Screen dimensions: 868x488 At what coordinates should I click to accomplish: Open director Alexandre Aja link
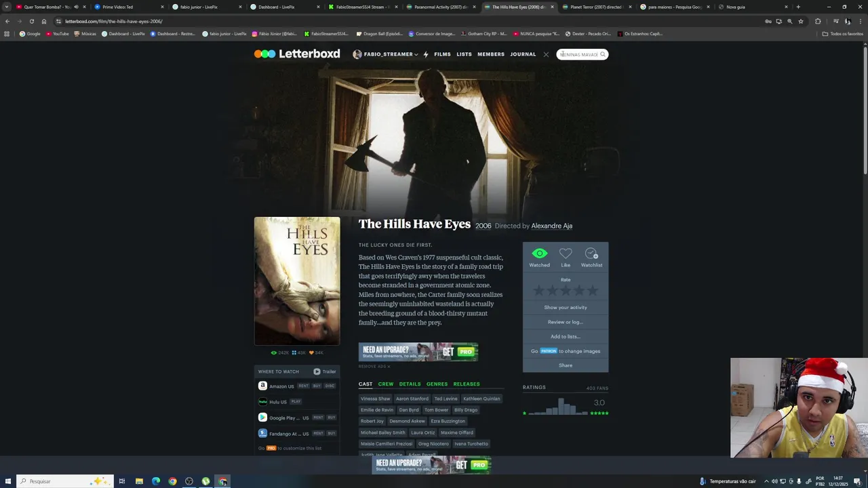(x=552, y=226)
